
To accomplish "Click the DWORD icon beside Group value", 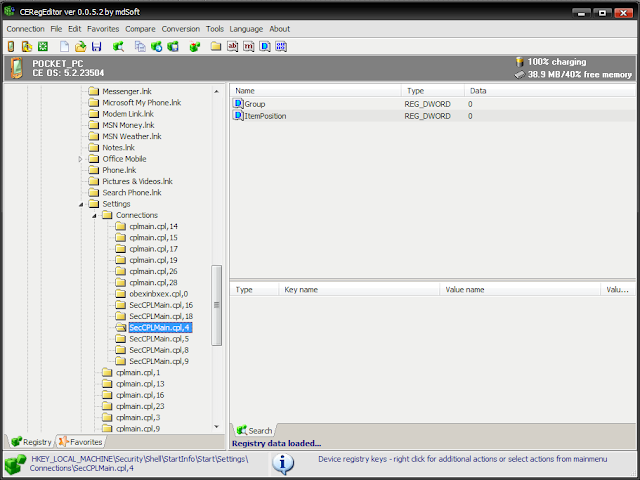I will click(x=238, y=104).
